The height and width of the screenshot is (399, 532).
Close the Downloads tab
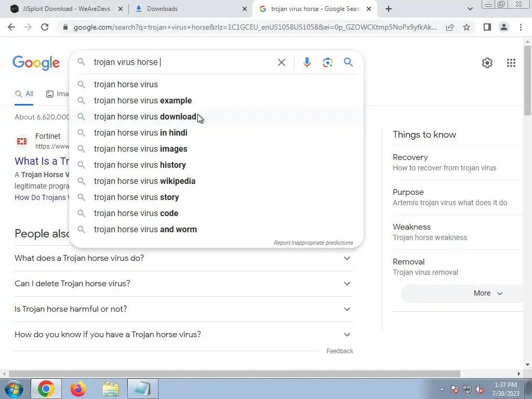pos(245,9)
